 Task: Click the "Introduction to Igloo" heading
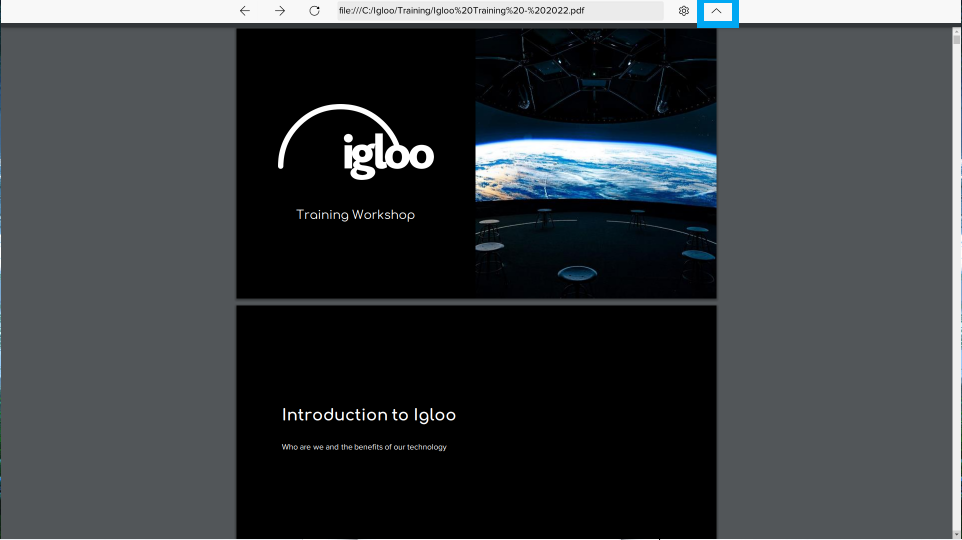368,415
